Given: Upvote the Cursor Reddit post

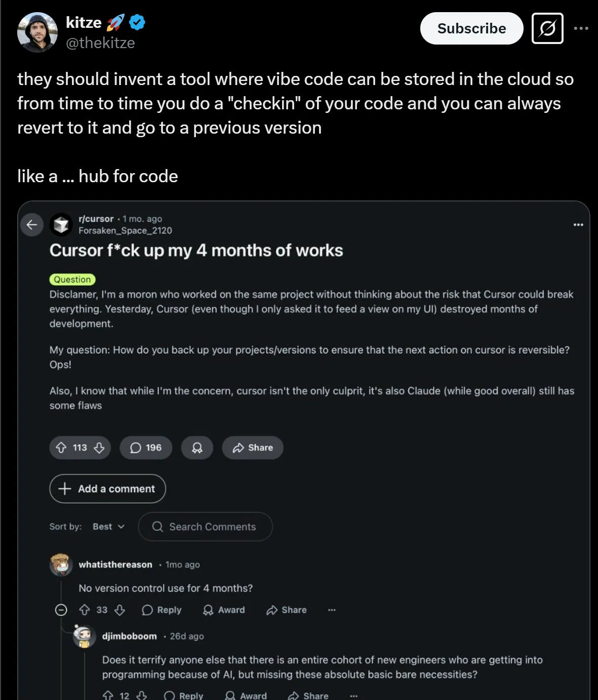Looking at the screenshot, I should point(61,448).
